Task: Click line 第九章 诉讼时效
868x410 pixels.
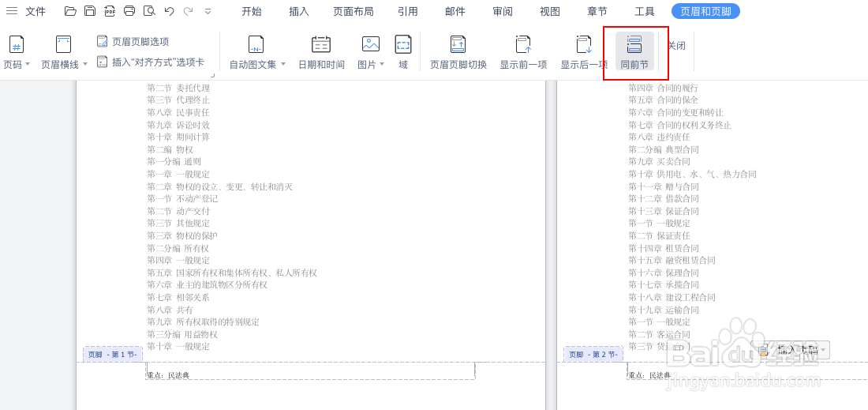Action: point(178,125)
